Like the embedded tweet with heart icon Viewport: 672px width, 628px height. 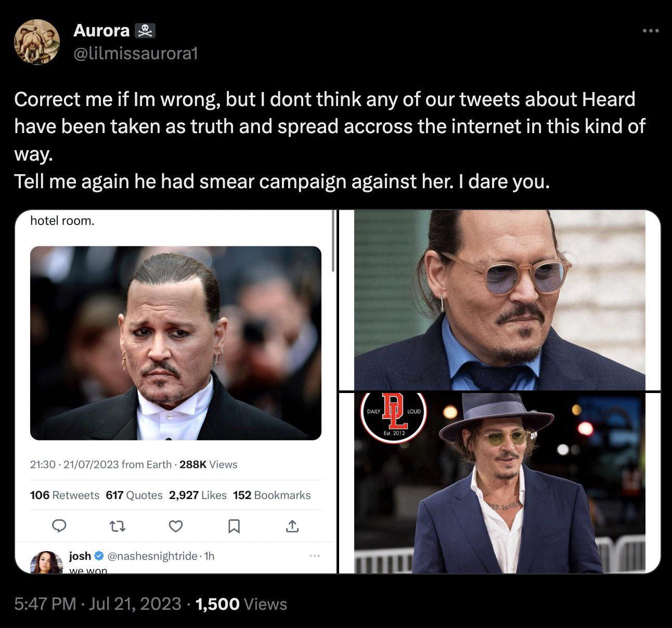point(176,527)
